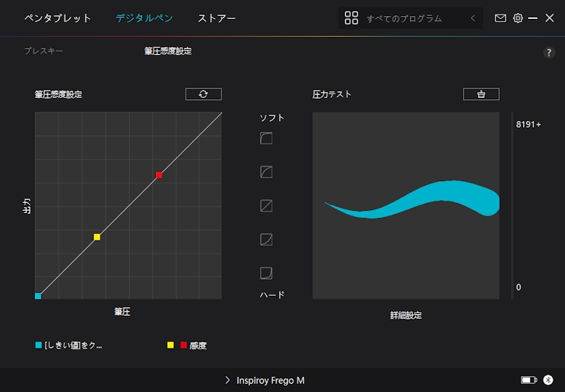Reset the pressure curve with refresh icon
The image size is (565, 392).
[x=203, y=94]
